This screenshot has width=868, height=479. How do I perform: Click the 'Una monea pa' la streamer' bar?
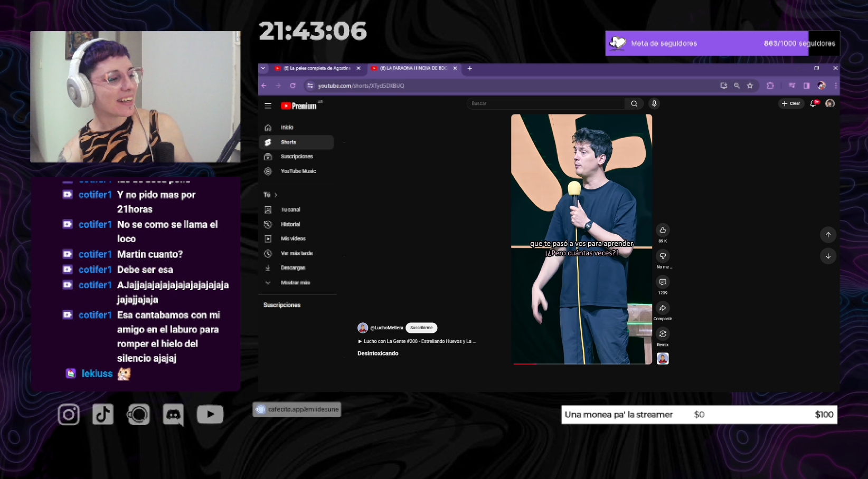(x=699, y=415)
